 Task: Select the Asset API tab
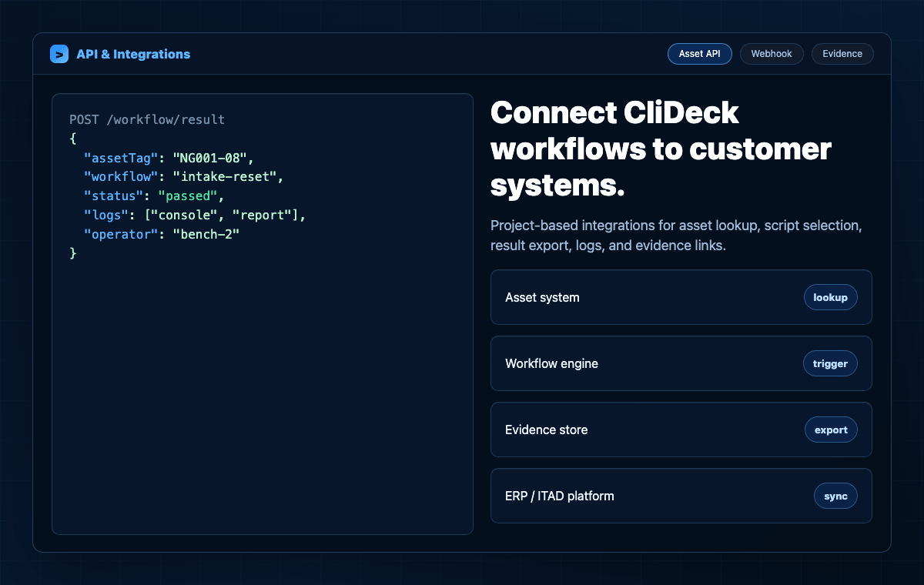pyautogui.click(x=699, y=54)
